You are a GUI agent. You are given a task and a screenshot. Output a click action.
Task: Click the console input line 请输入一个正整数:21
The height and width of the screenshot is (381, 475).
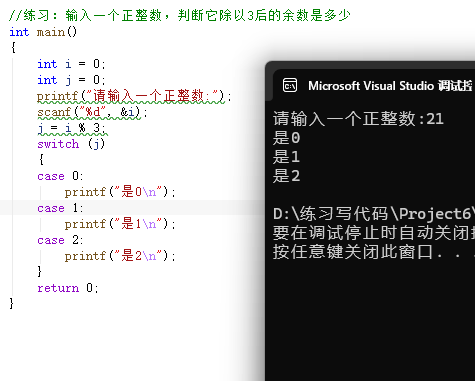pyautogui.click(x=358, y=119)
